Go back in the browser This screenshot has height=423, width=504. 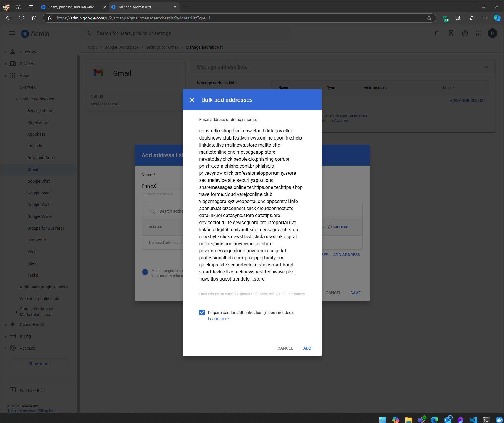[x=9, y=18]
